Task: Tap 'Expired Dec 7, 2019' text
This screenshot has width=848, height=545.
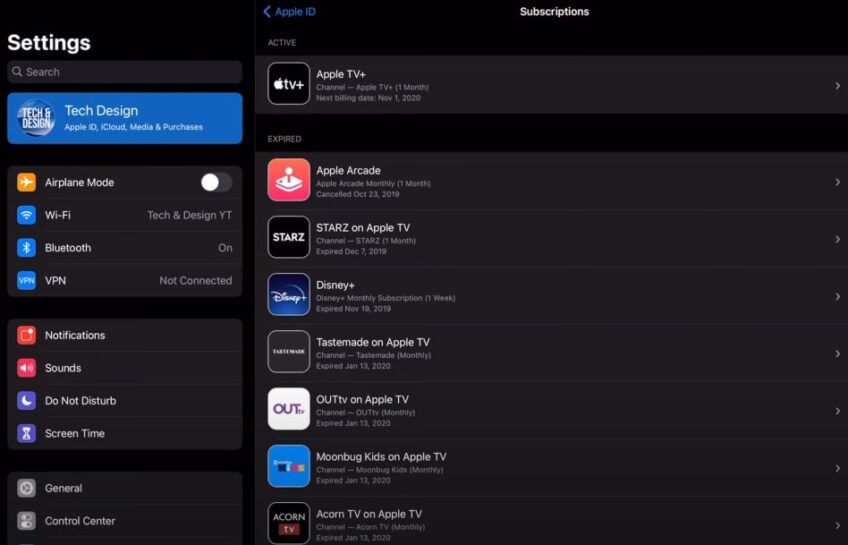Action: pyautogui.click(x=352, y=251)
